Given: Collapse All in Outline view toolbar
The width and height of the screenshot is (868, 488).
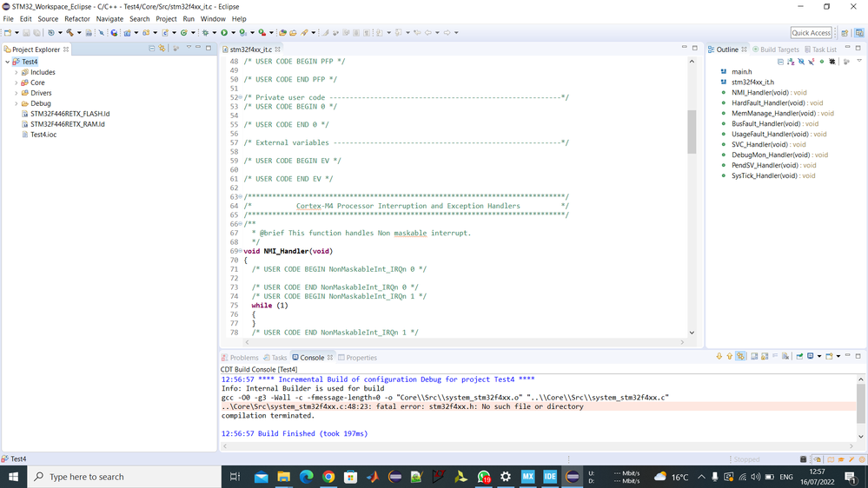Looking at the screenshot, I should (780, 62).
